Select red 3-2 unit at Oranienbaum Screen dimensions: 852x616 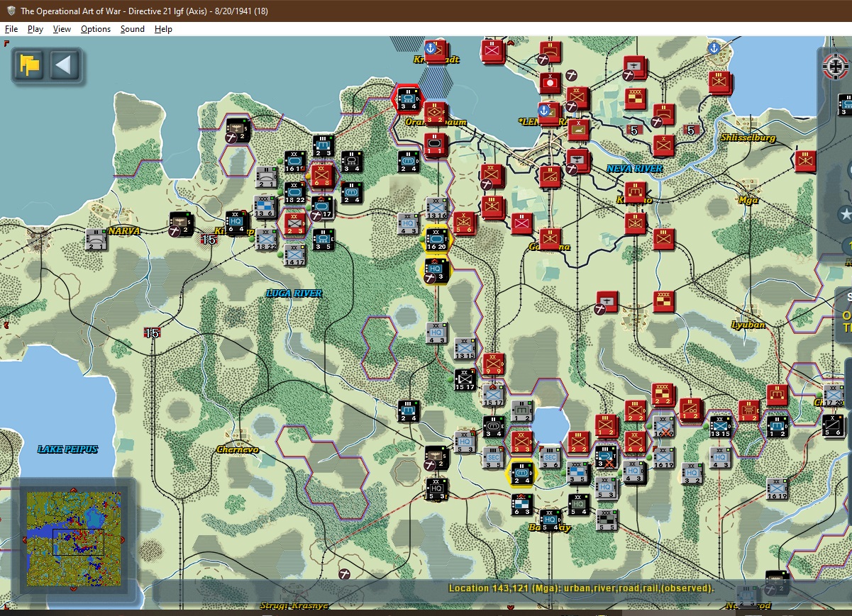click(x=436, y=113)
